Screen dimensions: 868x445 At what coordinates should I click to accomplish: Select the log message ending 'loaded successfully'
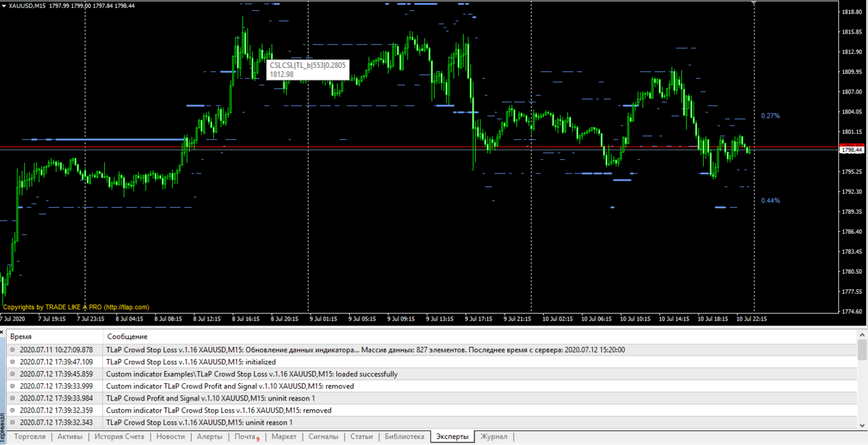[x=252, y=374]
